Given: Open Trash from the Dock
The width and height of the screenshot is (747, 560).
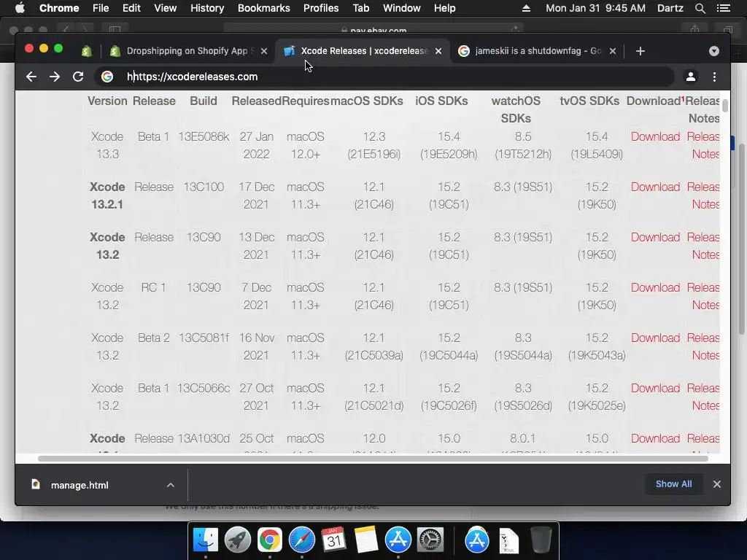Looking at the screenshot, I should 541,540.
